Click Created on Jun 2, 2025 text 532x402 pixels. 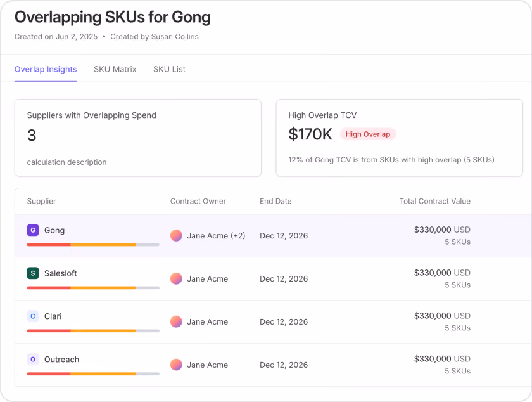click(56, 37)
